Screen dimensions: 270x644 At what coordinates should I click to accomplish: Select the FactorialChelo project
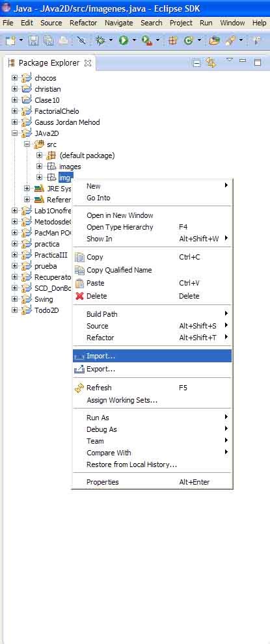pos(57,111)
